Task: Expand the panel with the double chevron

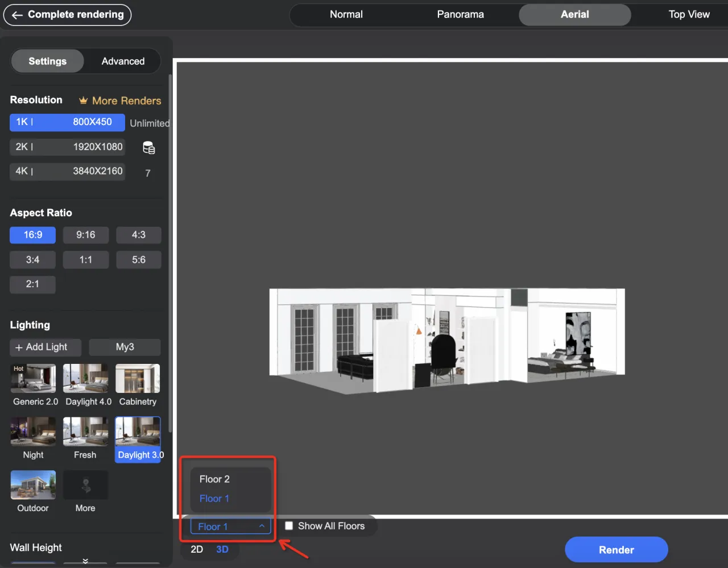Action: click(85, 561)
